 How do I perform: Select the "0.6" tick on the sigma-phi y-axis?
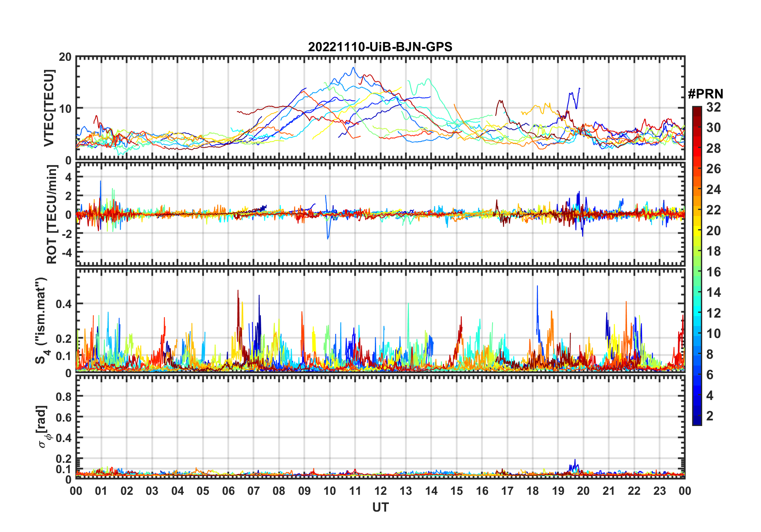point(64,417)
